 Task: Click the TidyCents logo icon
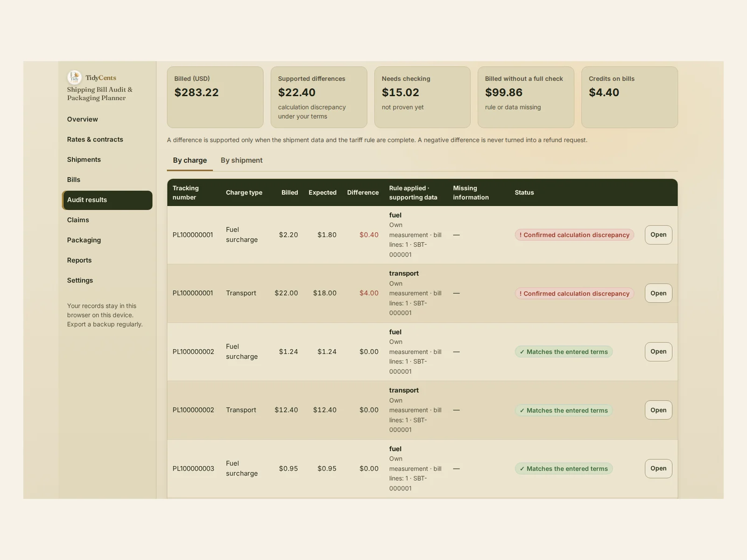click(x=74, y=77)
